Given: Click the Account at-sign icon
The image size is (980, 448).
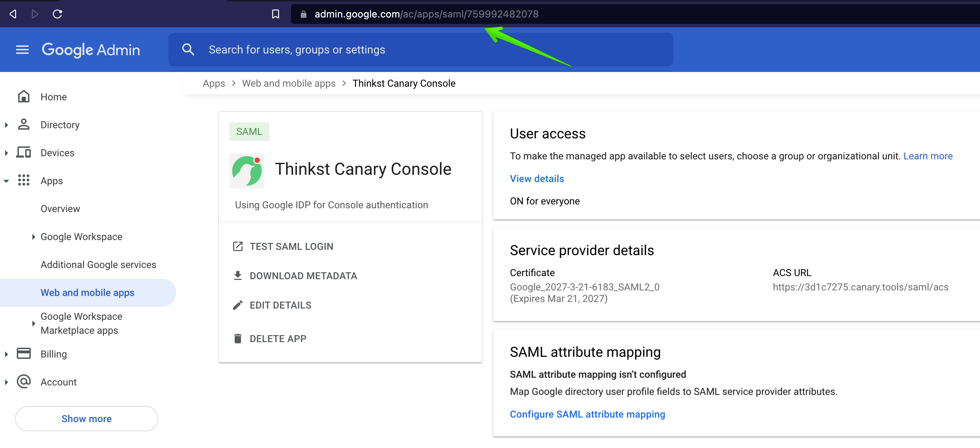Looking at the screenshot, I should tap(23, 381).
